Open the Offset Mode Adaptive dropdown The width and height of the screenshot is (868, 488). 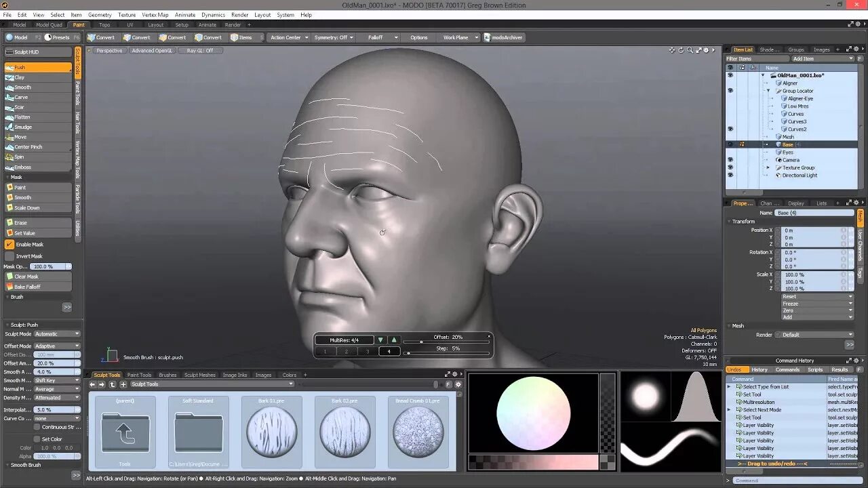58,346
